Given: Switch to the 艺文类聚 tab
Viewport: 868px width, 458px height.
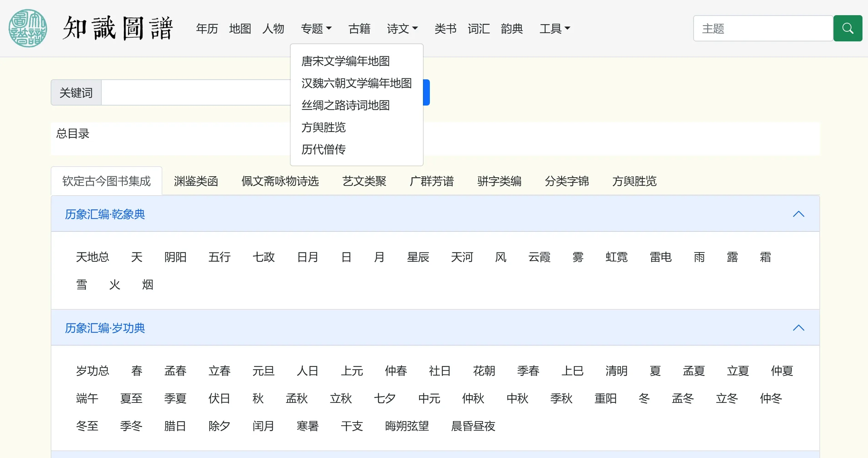Looking at the screenshot, I should click(x=364, y=181).
